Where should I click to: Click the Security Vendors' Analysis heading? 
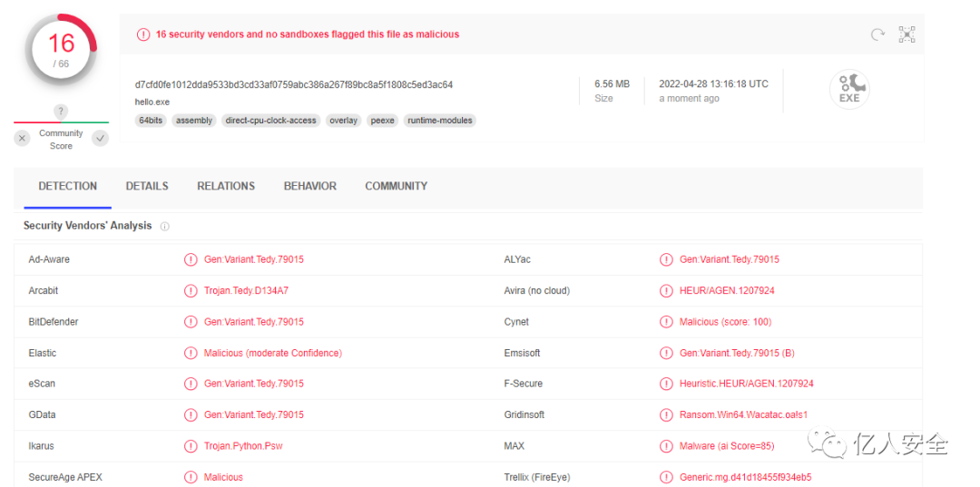click(x=87, y=226)
